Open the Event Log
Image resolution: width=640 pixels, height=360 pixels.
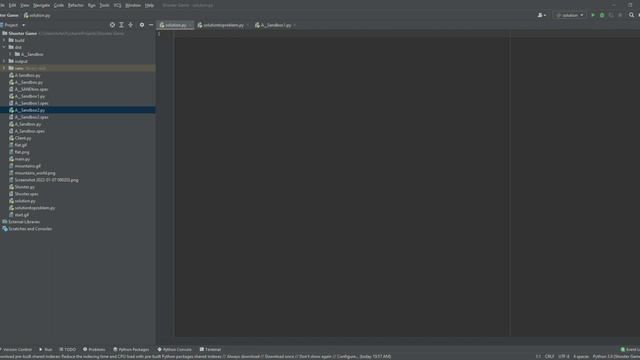click(x=630, y=349)
